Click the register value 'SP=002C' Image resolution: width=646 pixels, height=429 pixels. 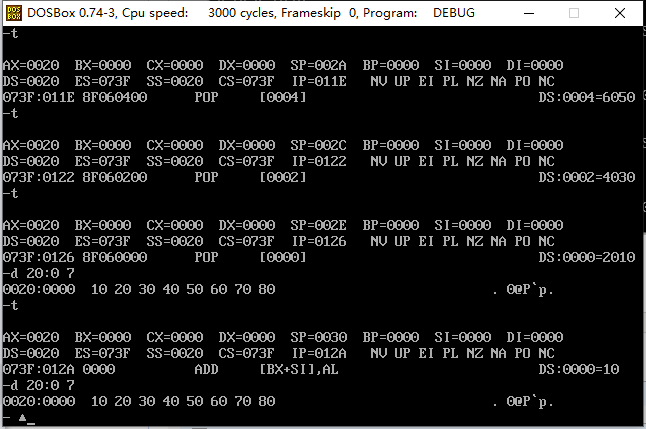click(x=318, y=145)
